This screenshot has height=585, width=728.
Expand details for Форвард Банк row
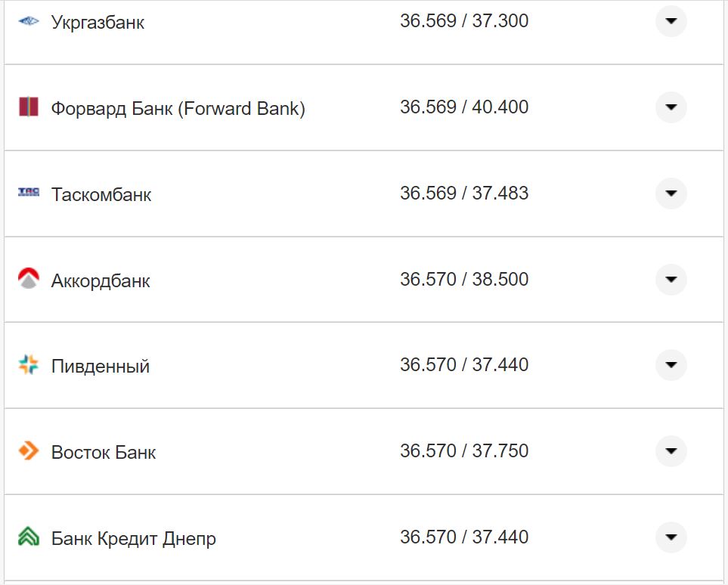671,107
